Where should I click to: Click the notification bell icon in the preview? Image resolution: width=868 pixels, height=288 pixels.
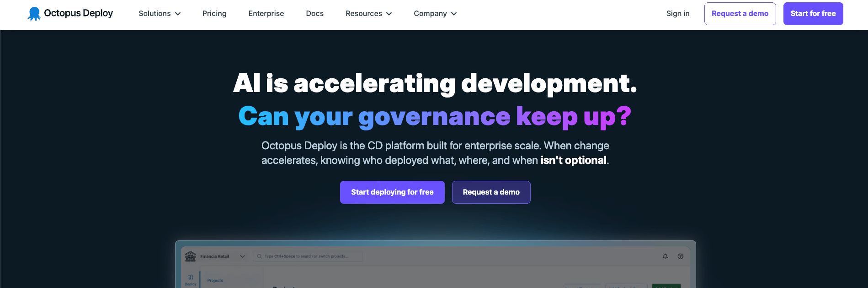pyautogui.click(x=665, y=256)
